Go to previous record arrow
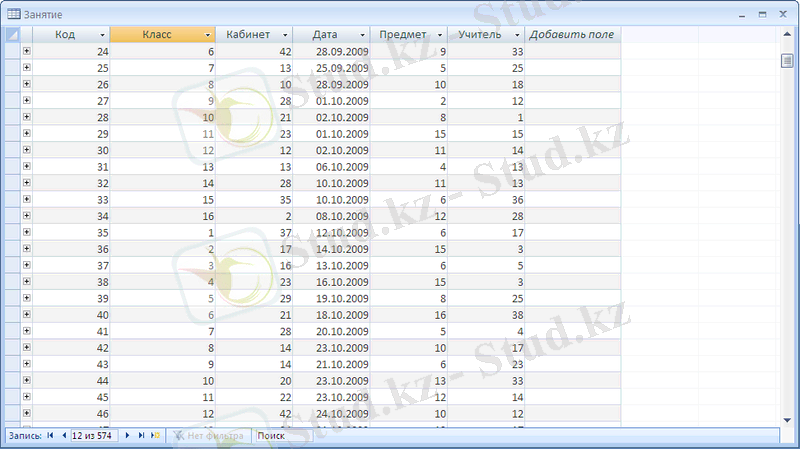 pos(64,435)
